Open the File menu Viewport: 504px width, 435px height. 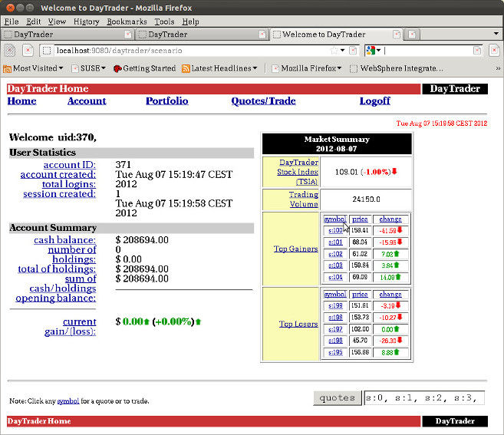(12, 21)
